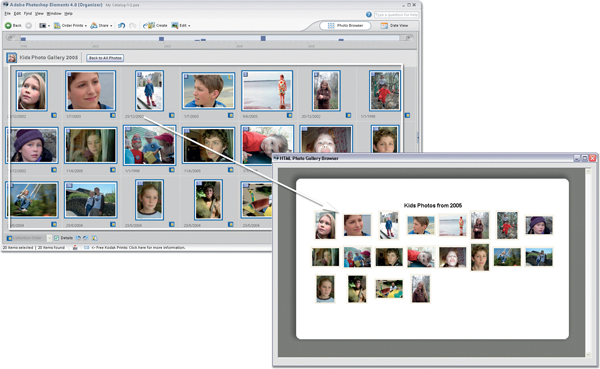Open the Get Photos camera icon
Viewport: 600px width, 369px height.
pyautogui.click(x=42, y=26)
